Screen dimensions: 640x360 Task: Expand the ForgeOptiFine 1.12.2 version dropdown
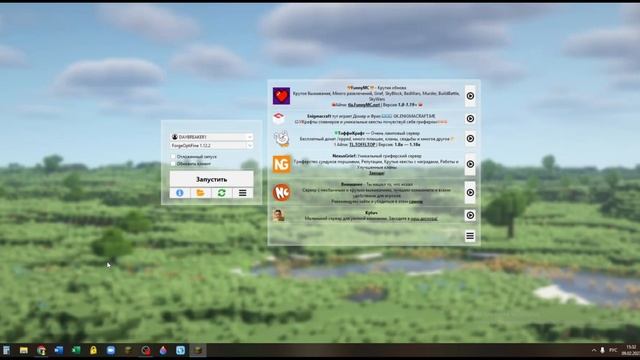[x=211, y=146]
